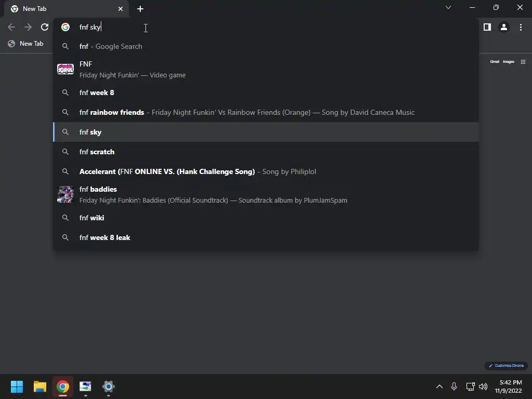Open the network tray icon
This screenshot has height=399, width=532.
470,387
